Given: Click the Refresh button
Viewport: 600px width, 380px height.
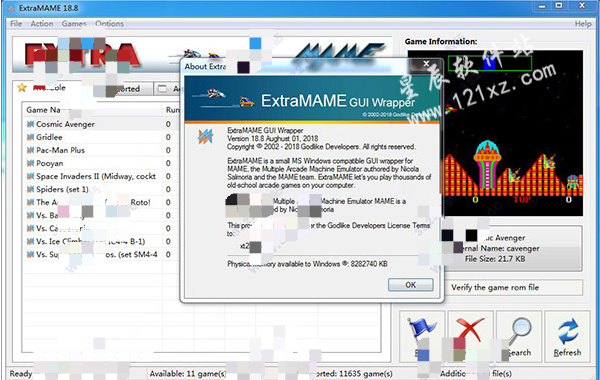Looking at the screenshot, I should (x=567, y=337).
